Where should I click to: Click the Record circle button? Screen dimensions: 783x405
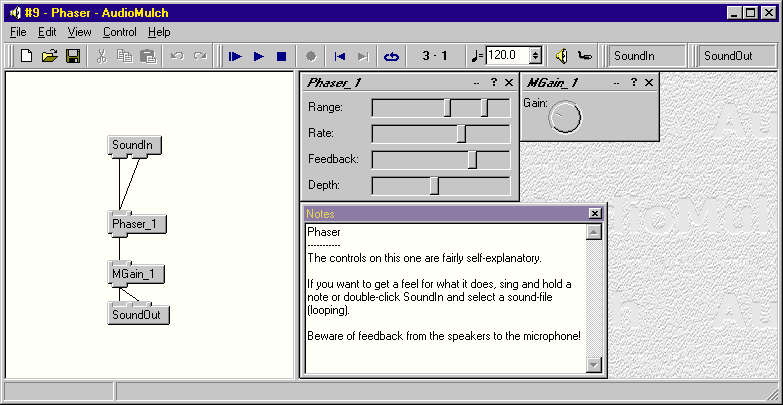(311, 56)
